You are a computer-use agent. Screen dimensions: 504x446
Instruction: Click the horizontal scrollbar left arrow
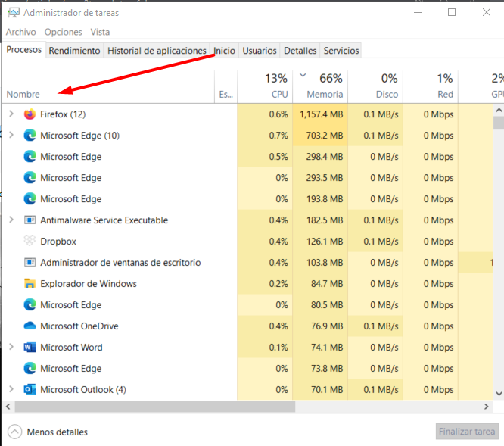[x=8, y=407]
